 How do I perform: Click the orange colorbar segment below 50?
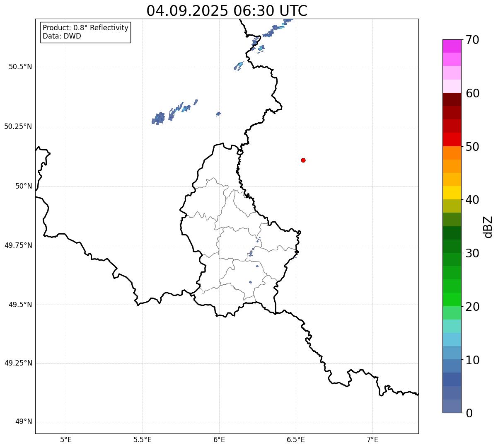(452, 153)
